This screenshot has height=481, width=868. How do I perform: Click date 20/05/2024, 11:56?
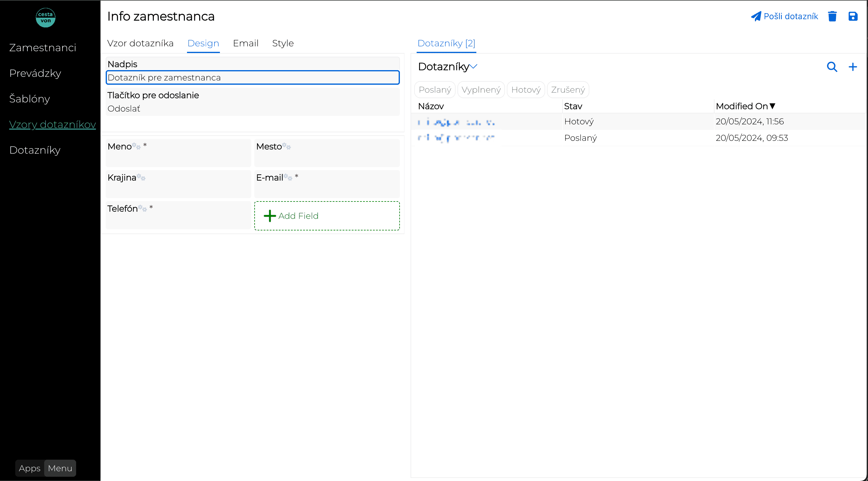[x=750, y=121]
